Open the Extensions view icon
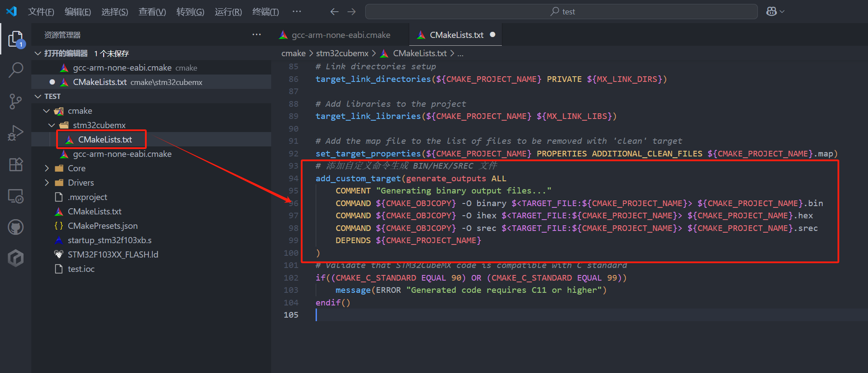 [x=16, y=164]
